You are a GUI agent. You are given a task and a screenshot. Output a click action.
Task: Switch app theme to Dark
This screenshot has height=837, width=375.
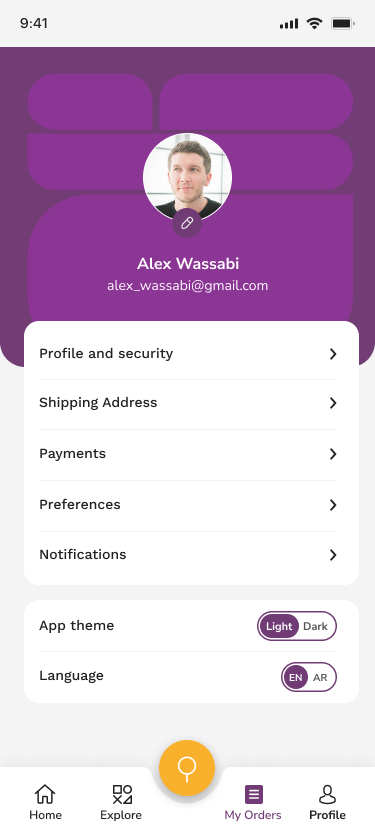click(x=315, y=626)
